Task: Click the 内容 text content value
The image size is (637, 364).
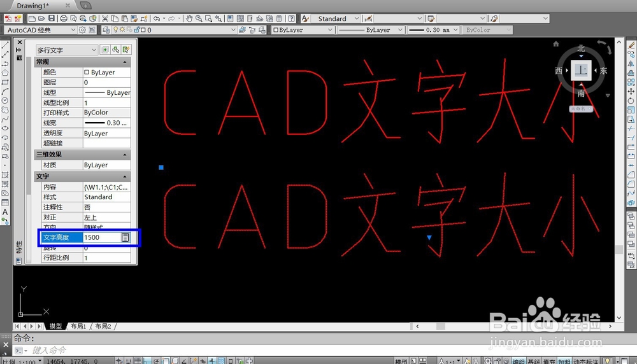Action: click(x=107, y=187)
